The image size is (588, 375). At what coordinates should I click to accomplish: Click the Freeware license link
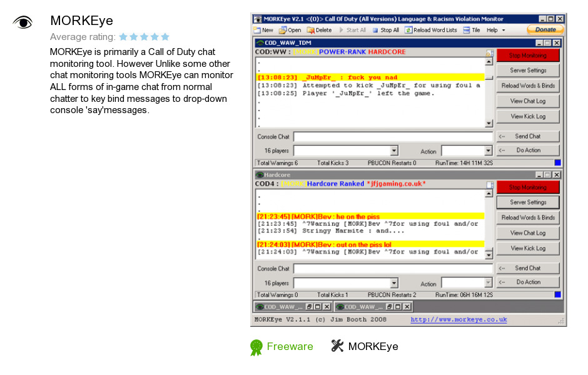pos(290,346)
